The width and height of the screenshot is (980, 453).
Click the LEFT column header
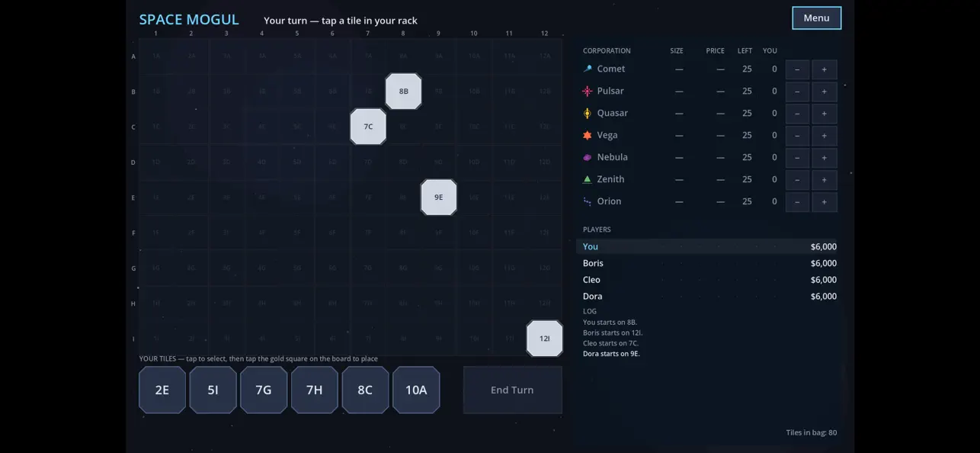pos(745,51)
